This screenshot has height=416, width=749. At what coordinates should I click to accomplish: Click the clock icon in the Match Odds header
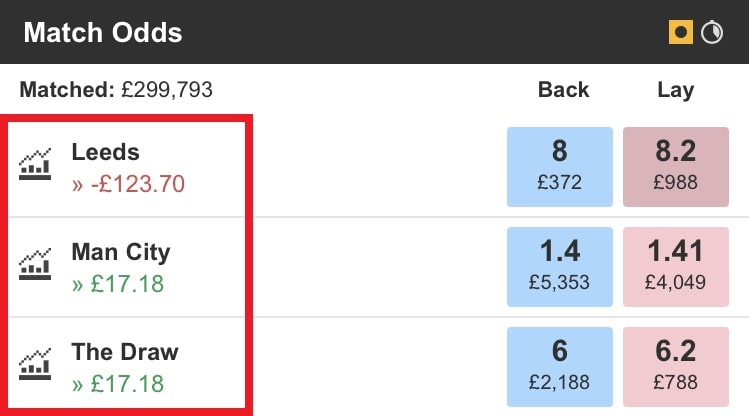coord(712,33)
